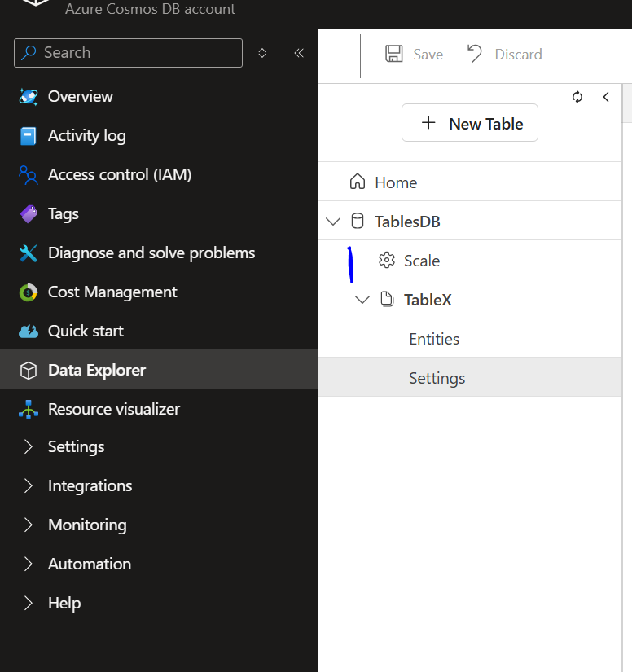Image resolution: width=632 pixels, height=672 pixels.
Task: Collapse the left navigation menu
Action: [x=299, y=53]
